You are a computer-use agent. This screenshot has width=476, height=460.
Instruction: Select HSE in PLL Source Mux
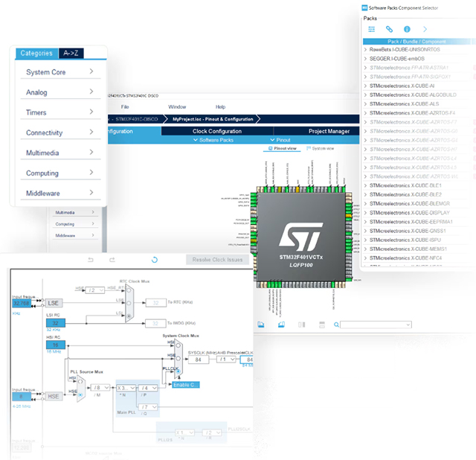(x=80, y=394)
